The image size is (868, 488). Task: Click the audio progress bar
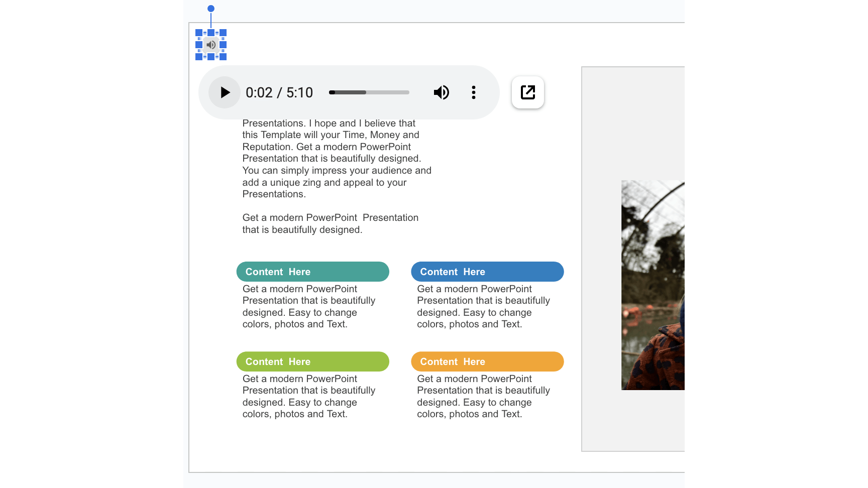click(x=369, y=92)
